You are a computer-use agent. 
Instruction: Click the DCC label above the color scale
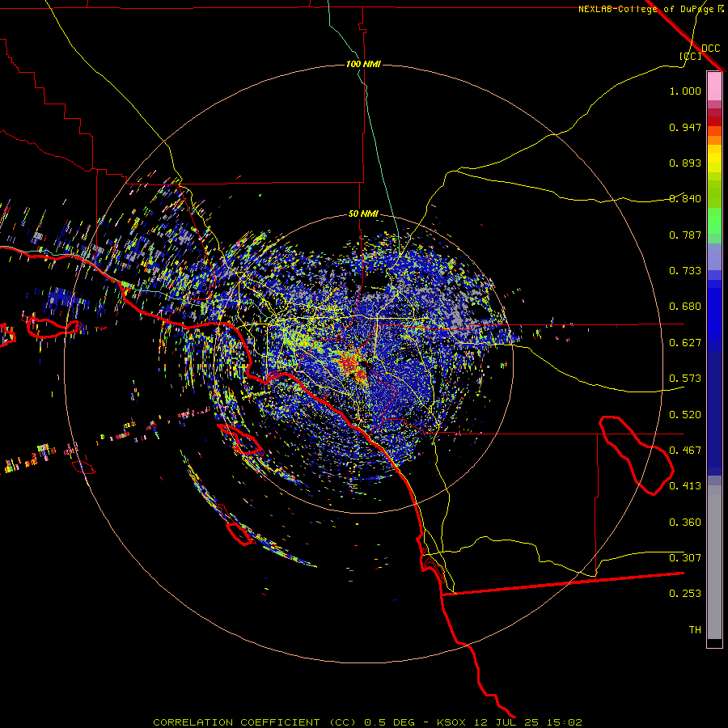[x=711, y=49]
